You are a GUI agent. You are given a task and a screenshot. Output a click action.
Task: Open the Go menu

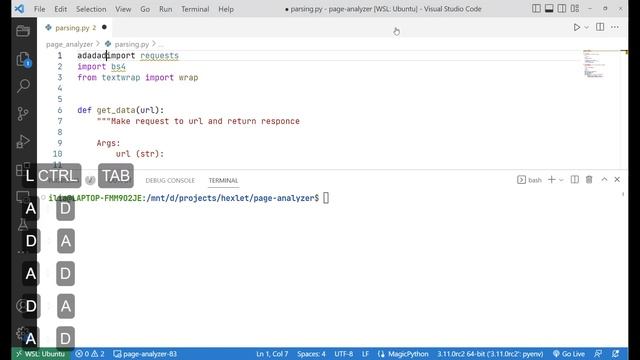pyautogui.click(x=145, y=9)
